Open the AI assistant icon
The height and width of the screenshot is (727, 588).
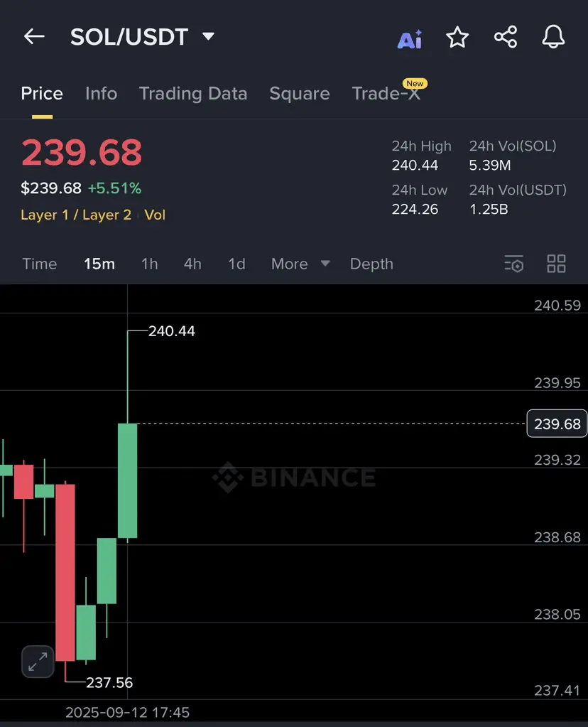pos(410,39)
